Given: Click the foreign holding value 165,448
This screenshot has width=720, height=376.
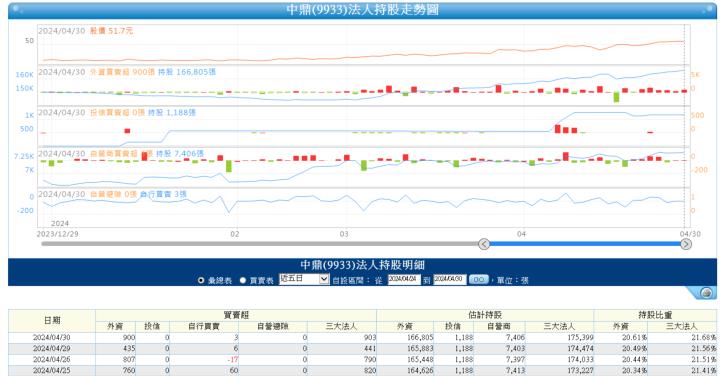Looking at the screenshot, I should tap(420, 359).
